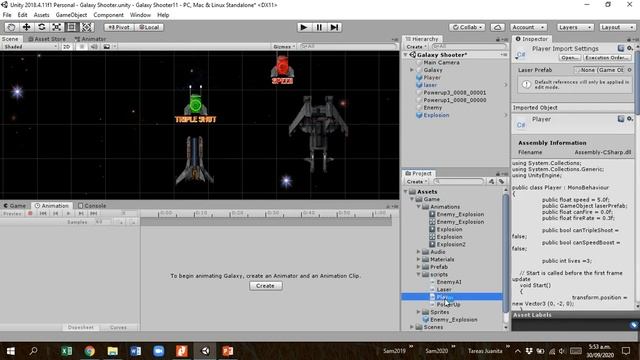The height and width of the screenshot is (360, 640).
Task: Collapse the Animations folder
Action: pos(418,207)
